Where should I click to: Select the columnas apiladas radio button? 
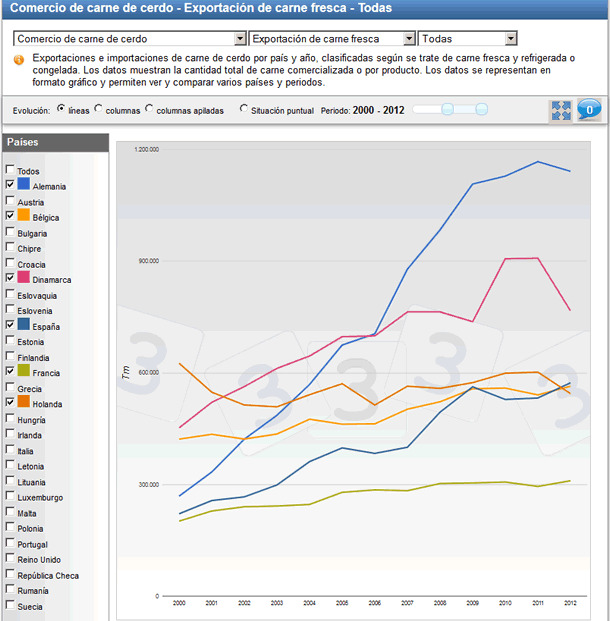click(149, 108)
